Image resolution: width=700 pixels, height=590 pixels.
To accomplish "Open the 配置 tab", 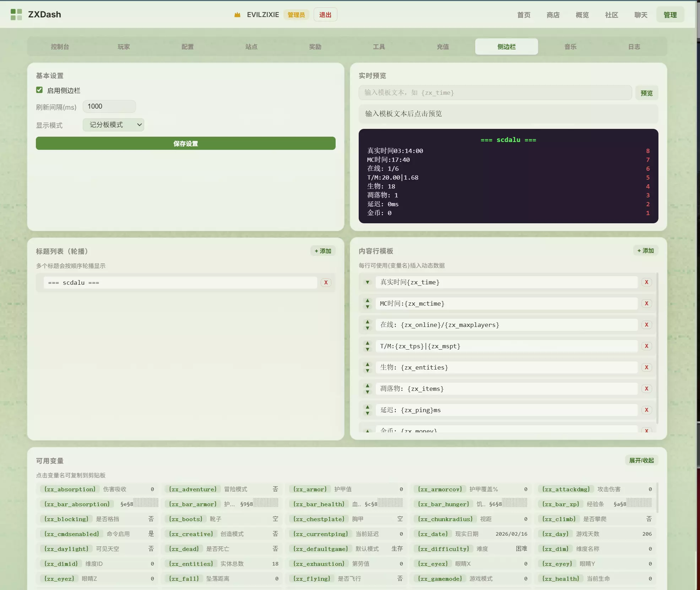I will pos(188,47).
